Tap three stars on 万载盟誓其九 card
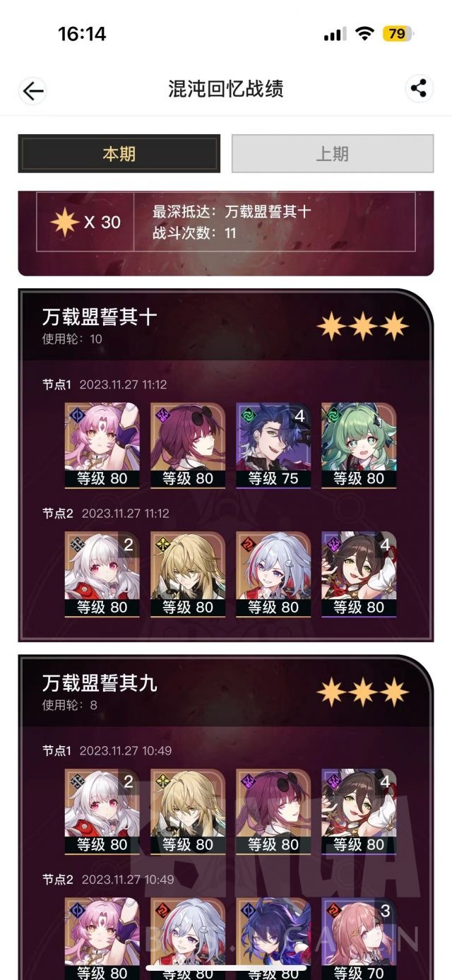 click(362, 692)
